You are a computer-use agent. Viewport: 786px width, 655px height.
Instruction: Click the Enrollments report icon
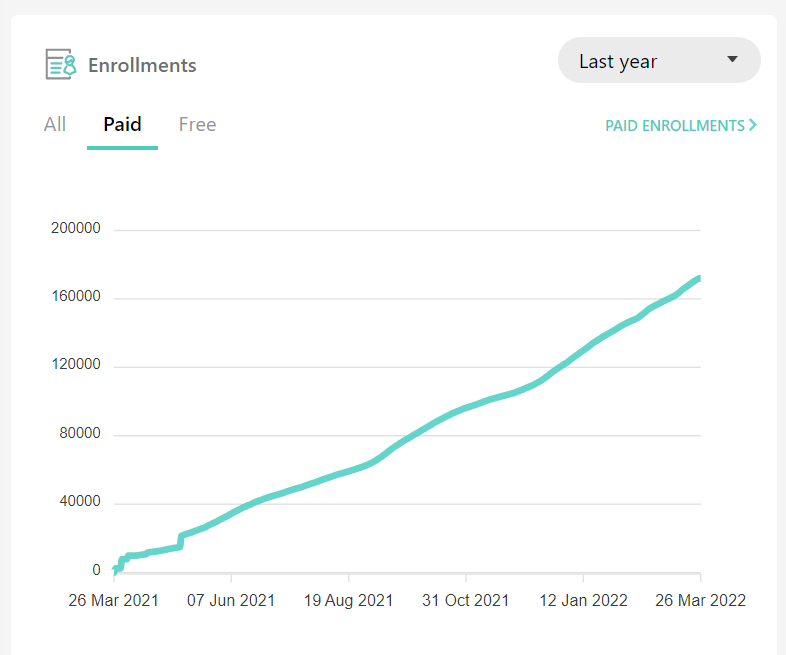coord(61,65)
